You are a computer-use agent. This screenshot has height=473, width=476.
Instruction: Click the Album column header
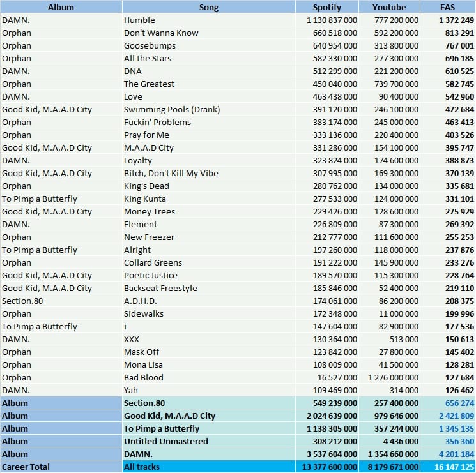point(61,7)
